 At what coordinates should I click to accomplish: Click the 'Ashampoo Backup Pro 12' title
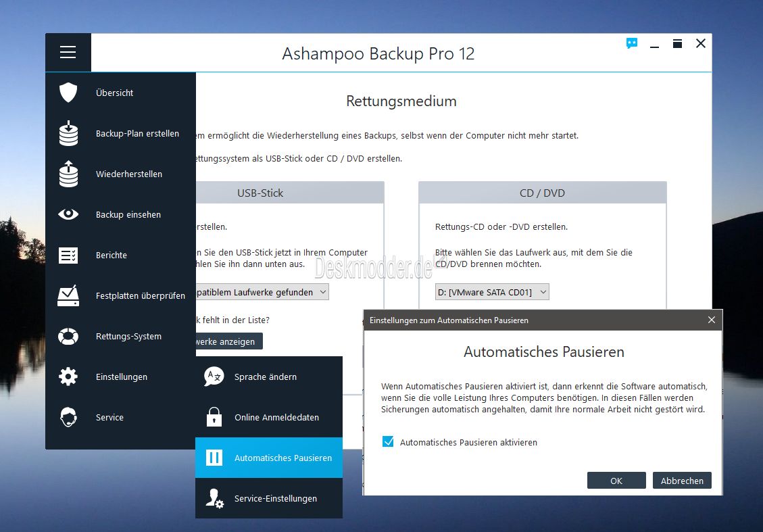tap(378, 53)
